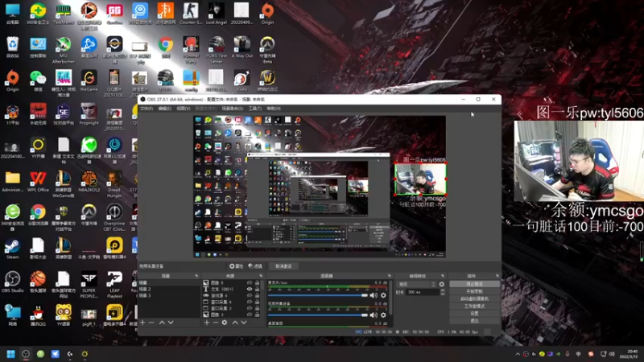Open the 工具(T) menu in OBS
644x362 pixels.
click(254, 109)
